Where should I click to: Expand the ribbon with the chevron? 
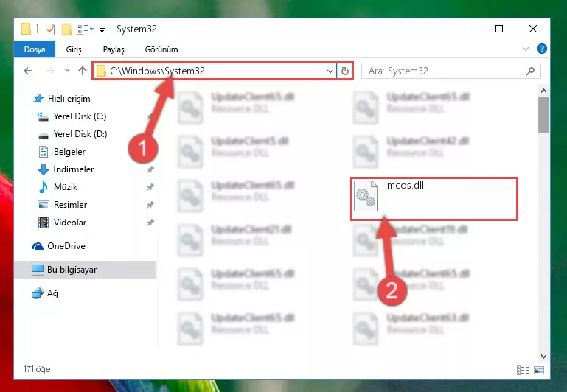(526, 49)
